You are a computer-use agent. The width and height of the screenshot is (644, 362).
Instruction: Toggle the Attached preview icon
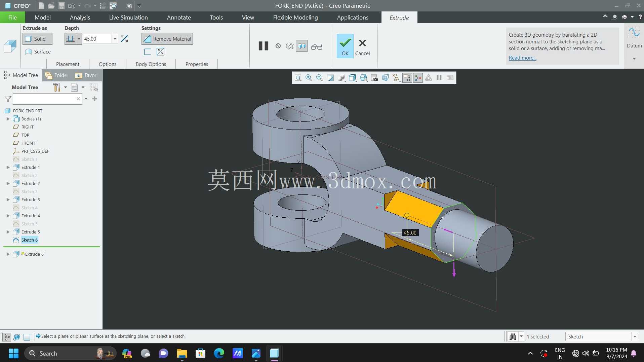pos(302,46)
